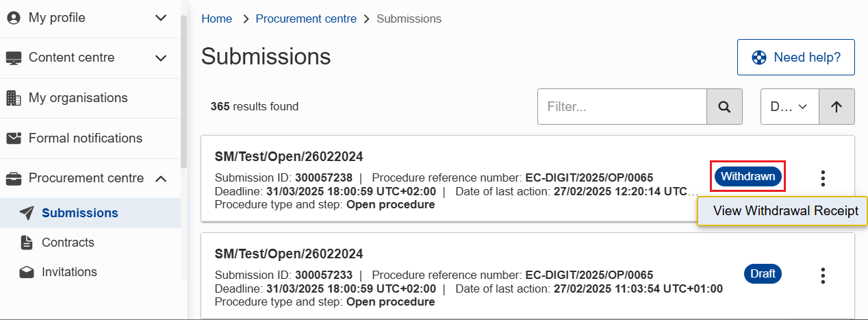Expand the My profile chevron
This screenshot has height=320, width=868.
click(x=161, y=19)
